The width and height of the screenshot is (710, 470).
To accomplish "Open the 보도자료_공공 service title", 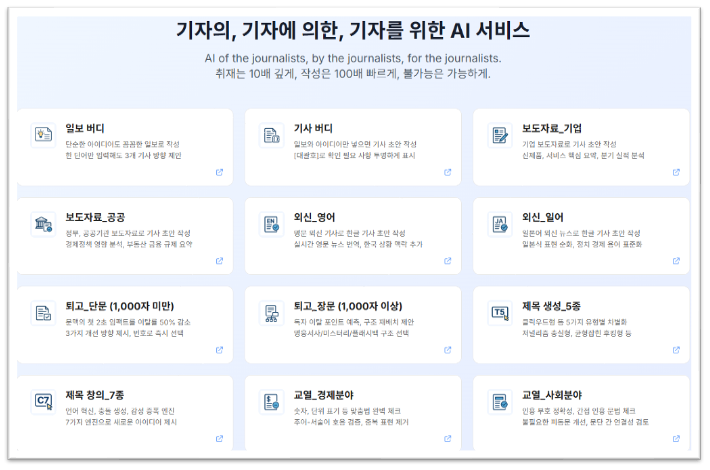I will (95, 217).
